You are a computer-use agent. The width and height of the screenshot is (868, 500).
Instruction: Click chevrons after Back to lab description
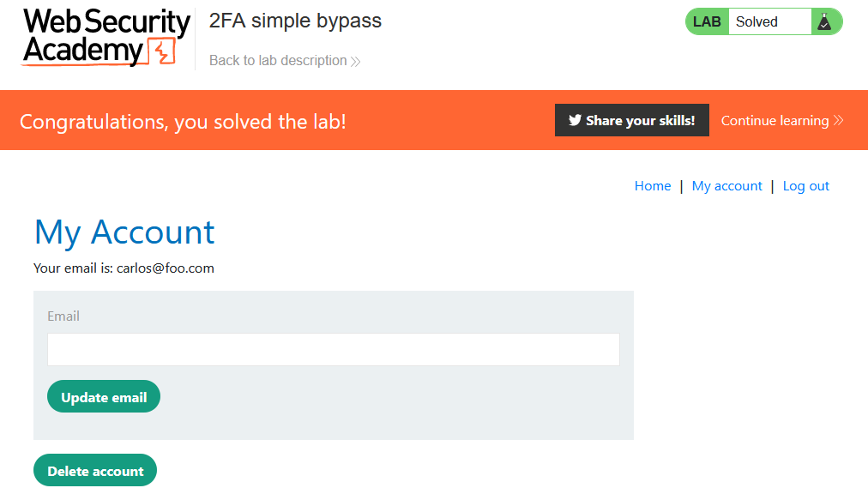[x=356, y=61]
